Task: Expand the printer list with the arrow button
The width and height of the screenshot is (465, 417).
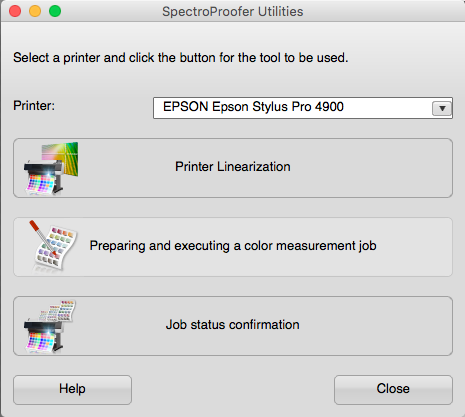Action: (442, 108)
